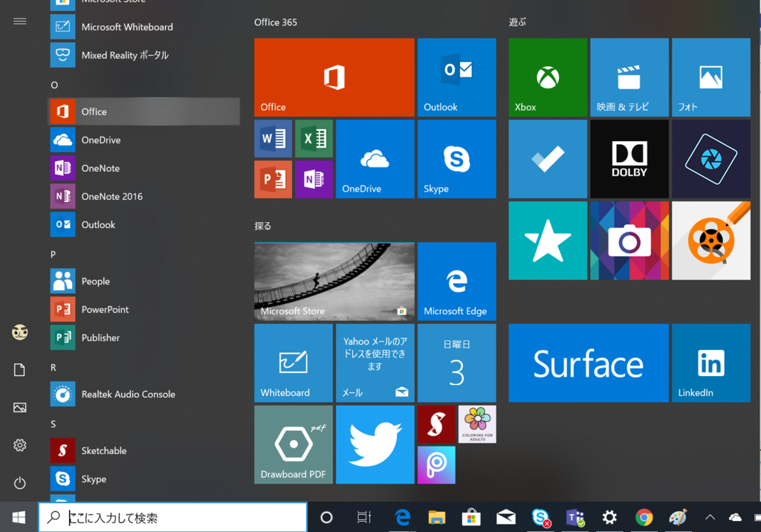Screen dimensions: 761x532
Task: Open File Explorer on taskbar
Action: 436,517
